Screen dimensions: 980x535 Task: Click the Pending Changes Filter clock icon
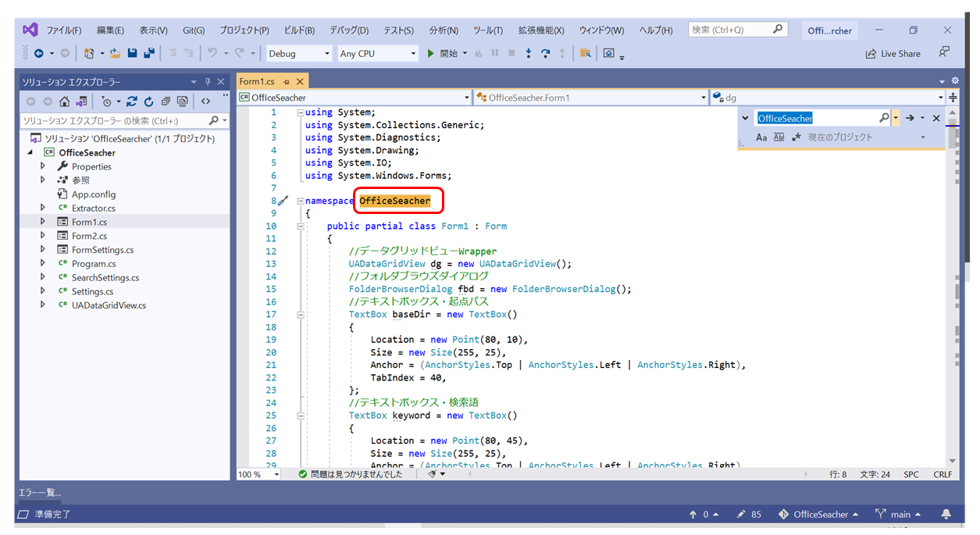click(107, 102)
